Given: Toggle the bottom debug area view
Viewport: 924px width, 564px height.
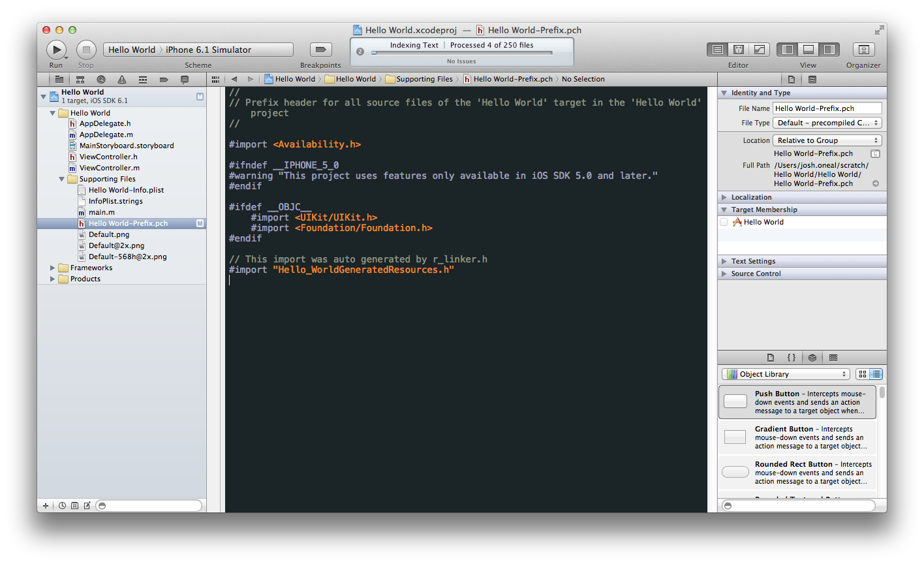Looking at the screenshot, I should 808,50.
